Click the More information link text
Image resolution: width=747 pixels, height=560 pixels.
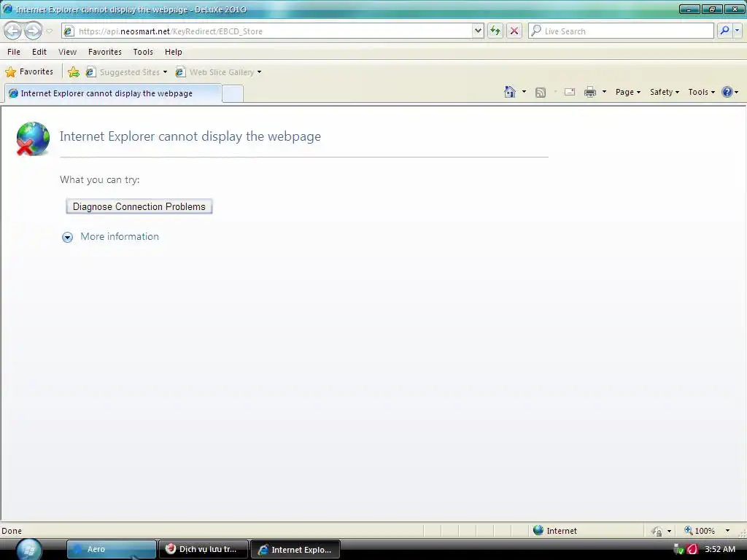pos(120,237)
